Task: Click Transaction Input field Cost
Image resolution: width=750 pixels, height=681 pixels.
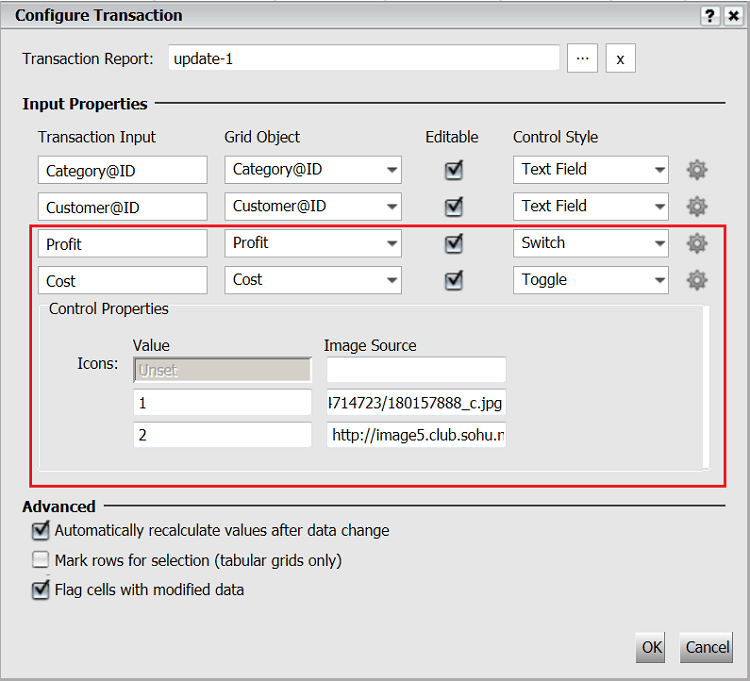Action: coord(122,280)
